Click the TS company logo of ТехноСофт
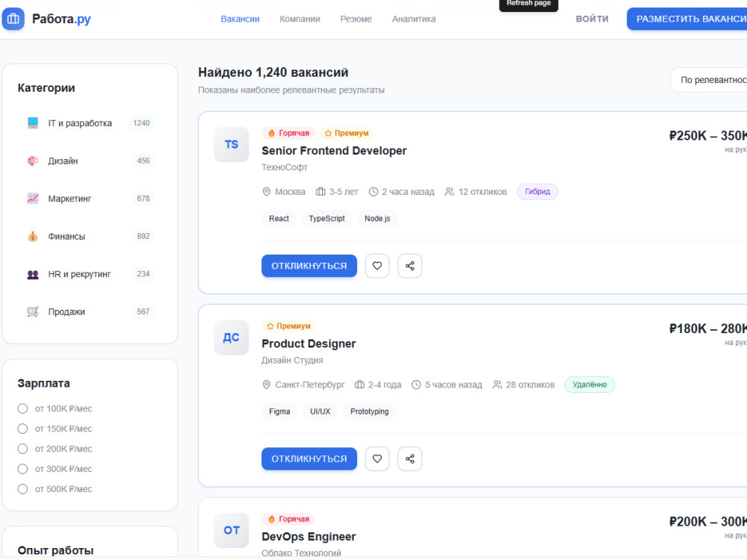747x560 pixels. pyautogui.click(x=231, y=144)
